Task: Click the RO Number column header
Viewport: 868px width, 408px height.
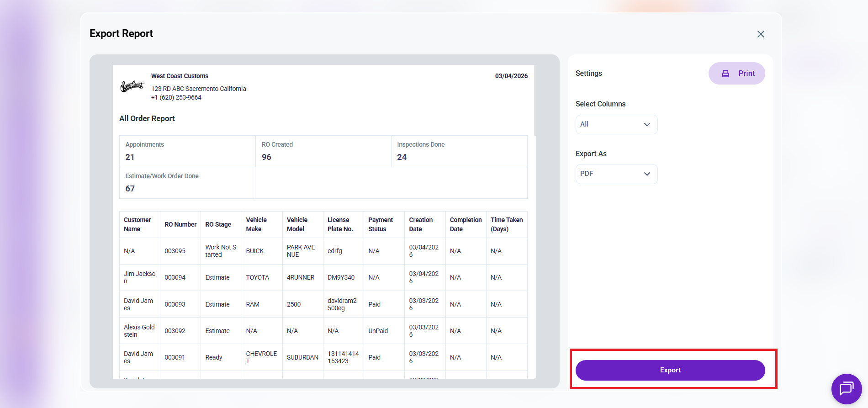Action: tap(180, 224)
